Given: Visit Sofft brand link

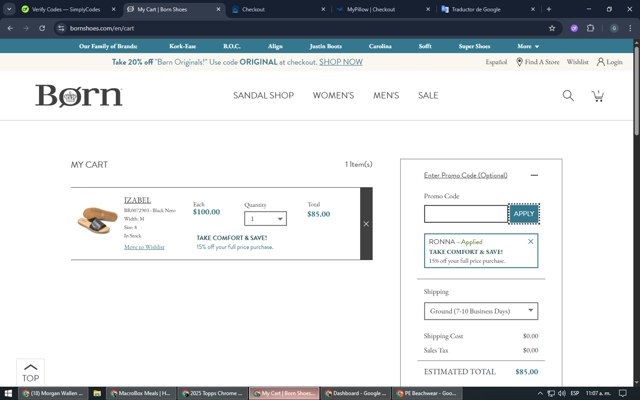Looking at the screenshot, I should 425,46.
